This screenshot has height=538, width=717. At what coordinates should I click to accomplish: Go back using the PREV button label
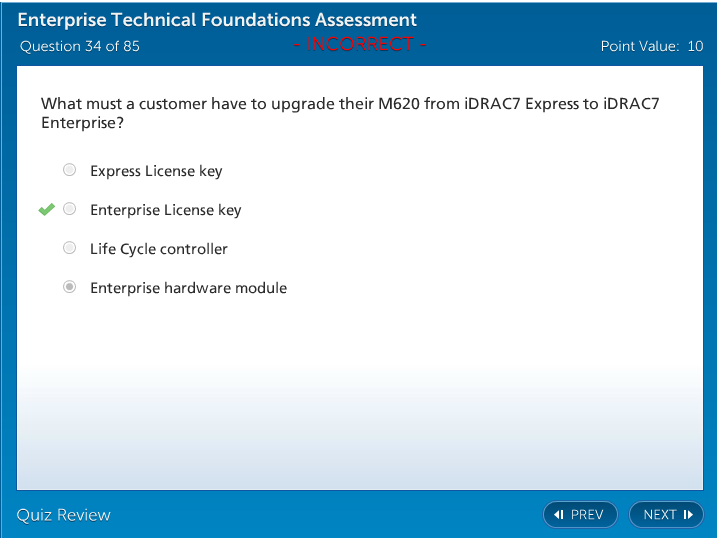[x=587, y=515]
